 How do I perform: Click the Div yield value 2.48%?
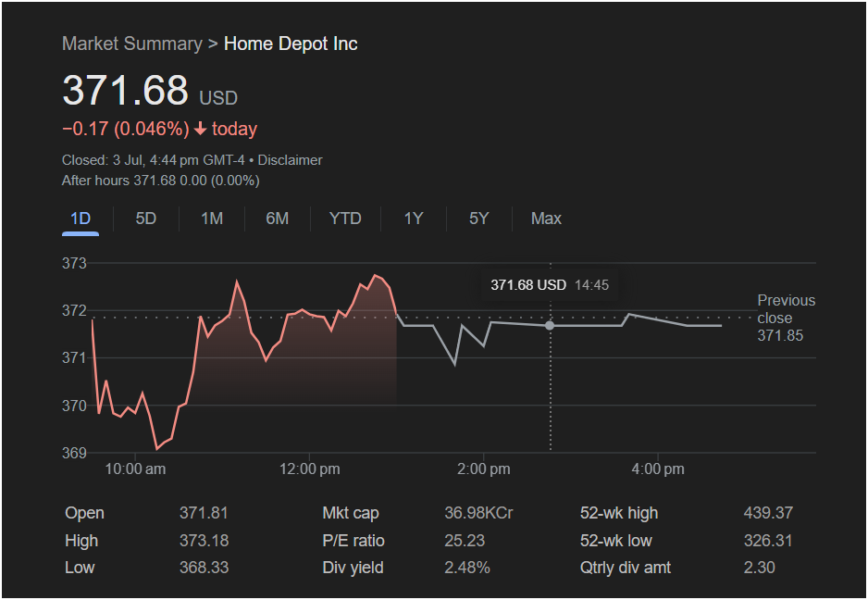pyautogui.click(x=467, y=568)
